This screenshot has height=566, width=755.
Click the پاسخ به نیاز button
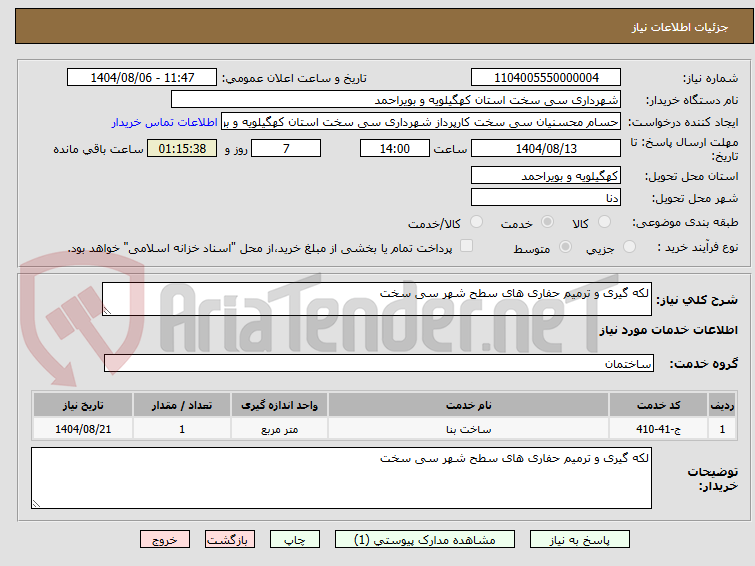coord(580,540)
